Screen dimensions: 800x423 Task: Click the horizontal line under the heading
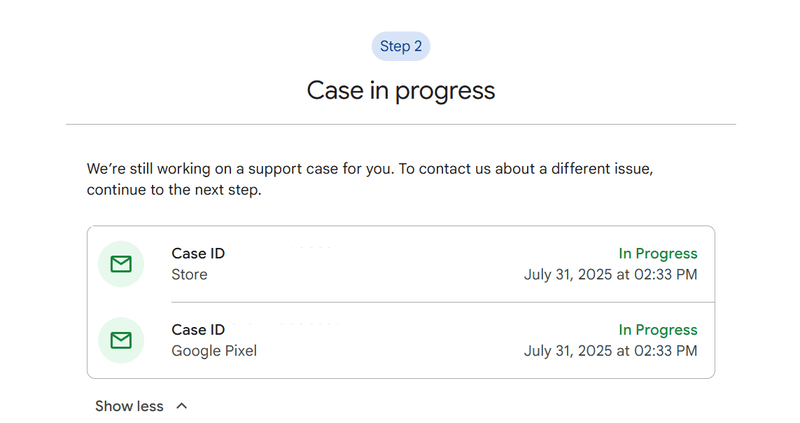400,125
